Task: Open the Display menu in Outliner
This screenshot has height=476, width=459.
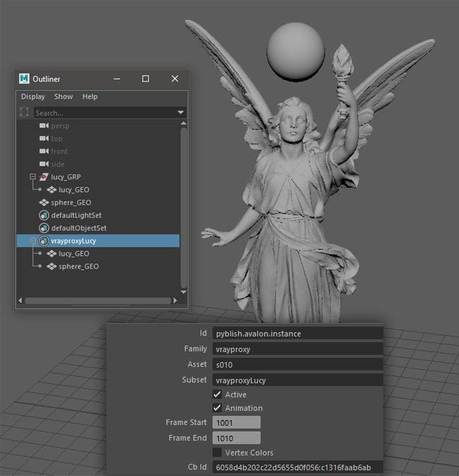Action: point(33,96)
